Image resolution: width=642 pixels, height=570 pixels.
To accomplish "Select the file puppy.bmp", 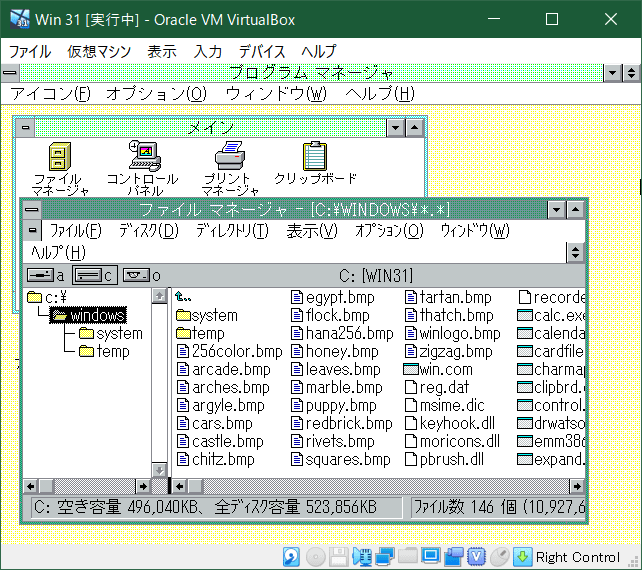I will click(334, 405).
